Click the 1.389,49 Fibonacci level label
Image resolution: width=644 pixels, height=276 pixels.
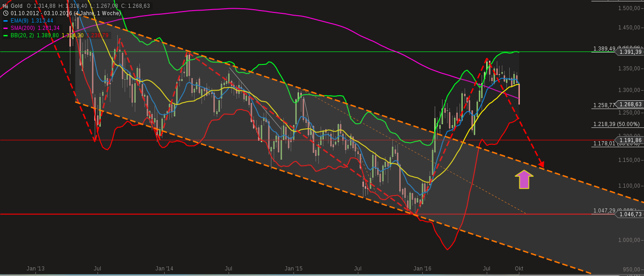pyautogui.click(x=604, y=49)
